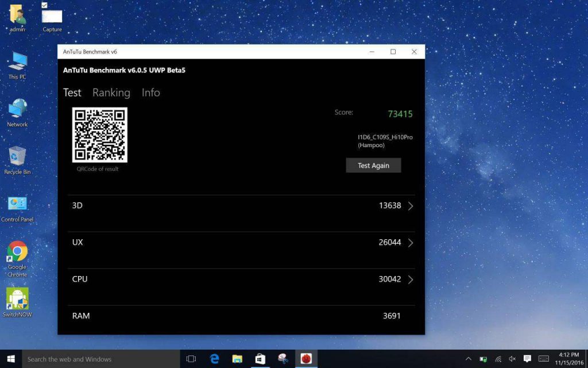Select the total score value 73415
588x368 pixels.
(400, 114)
